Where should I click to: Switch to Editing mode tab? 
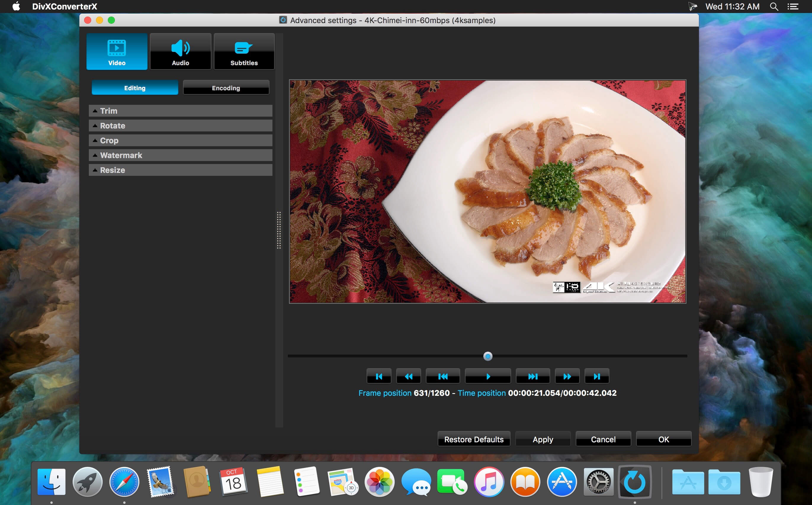coord(134,88)
